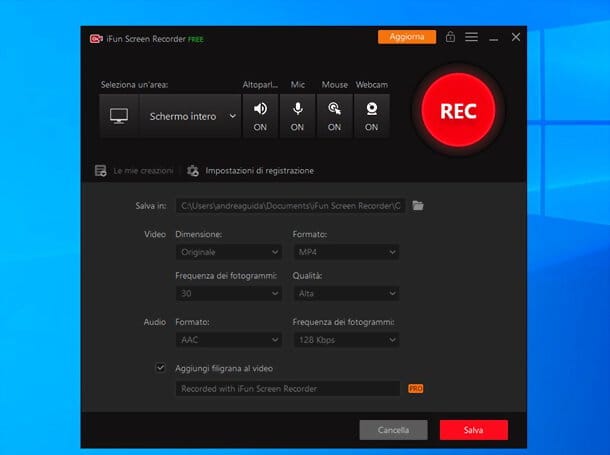610x455 pixels.
Task: Open the folder browse icon beside Salva in
Action: 418,205
